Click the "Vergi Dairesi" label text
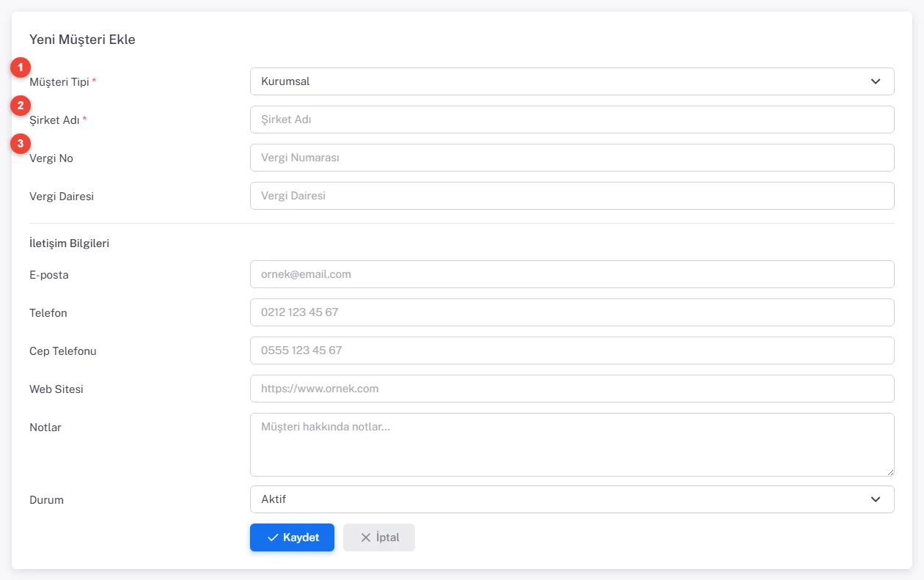924x580 pixels. click(62, 197)
